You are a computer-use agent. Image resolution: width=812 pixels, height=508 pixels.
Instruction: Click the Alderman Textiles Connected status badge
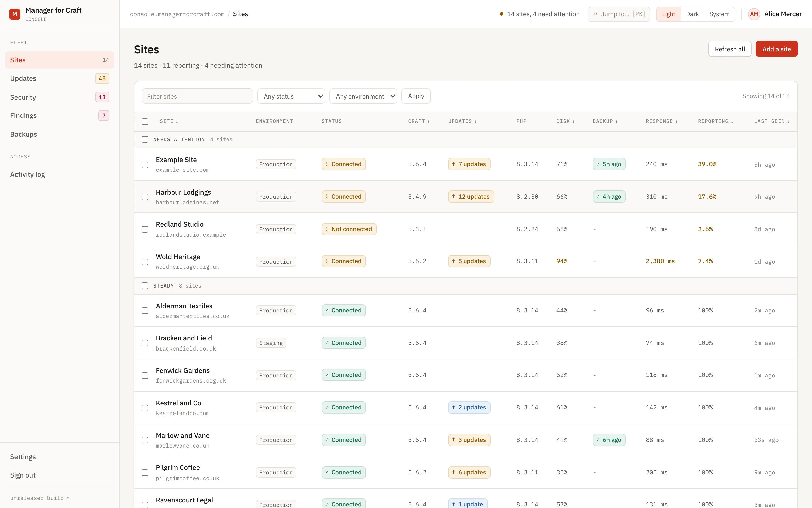coord(343,310)
